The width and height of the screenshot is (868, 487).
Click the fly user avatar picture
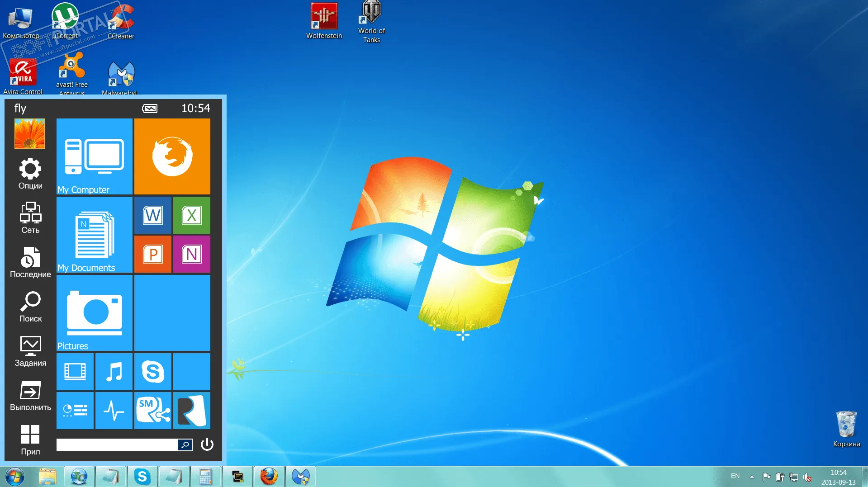(29, 134)
